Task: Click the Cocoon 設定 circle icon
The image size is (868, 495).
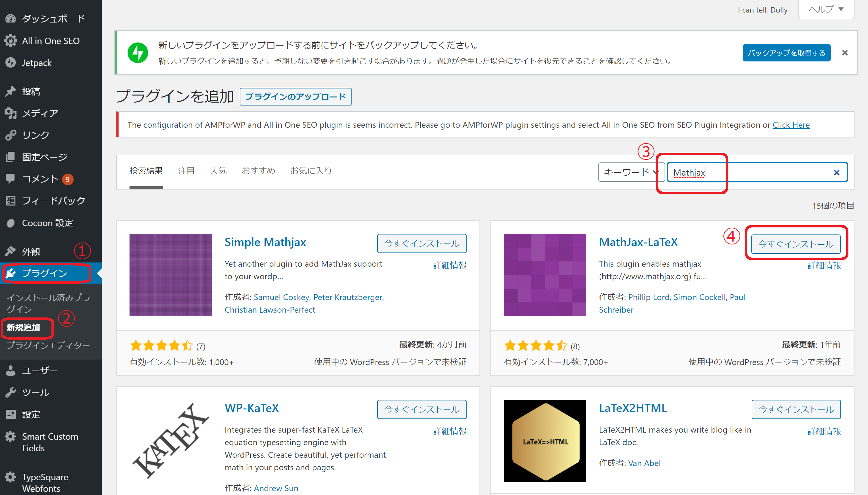Action: (x=11, y=223)
